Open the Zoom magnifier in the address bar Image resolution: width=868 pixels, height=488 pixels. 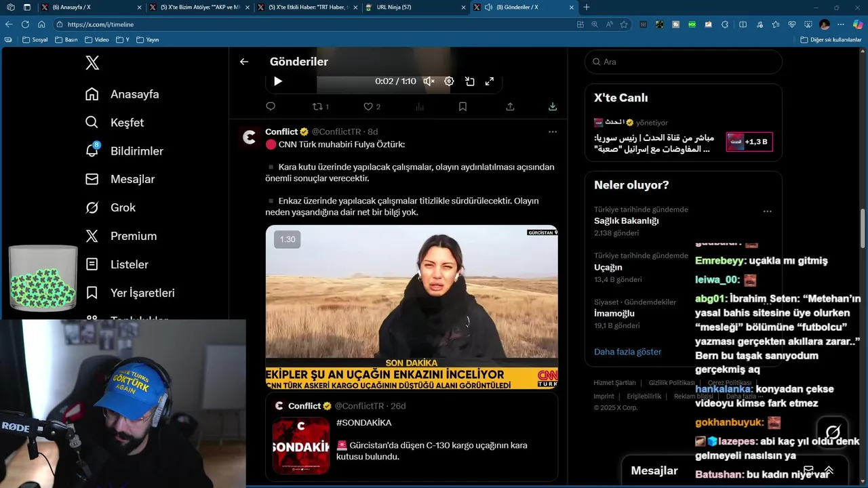595,24
